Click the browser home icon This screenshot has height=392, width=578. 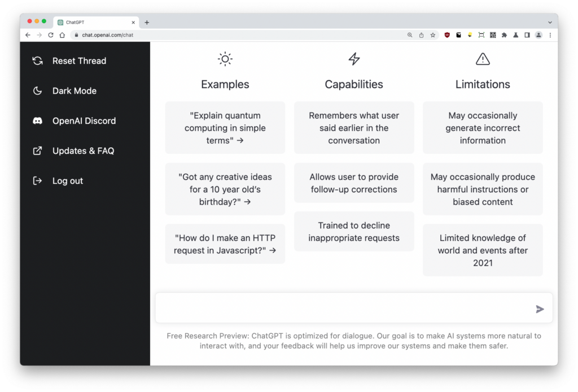pos(62,35)
